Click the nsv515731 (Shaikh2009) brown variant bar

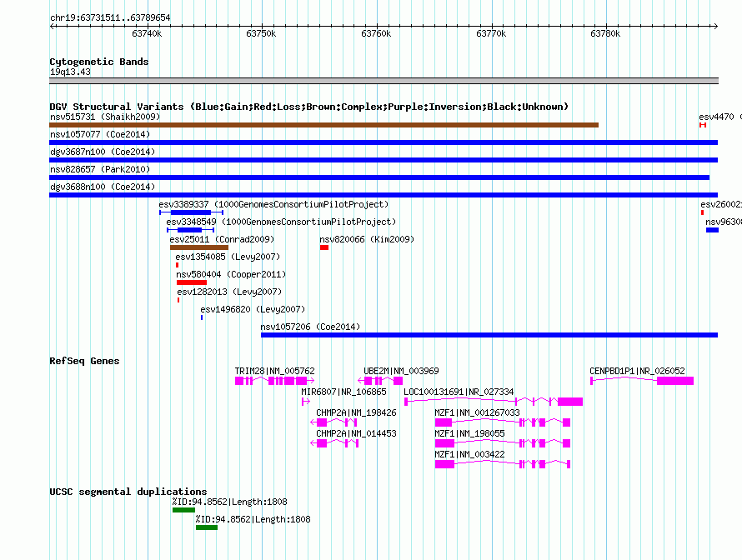click(323, 125)
